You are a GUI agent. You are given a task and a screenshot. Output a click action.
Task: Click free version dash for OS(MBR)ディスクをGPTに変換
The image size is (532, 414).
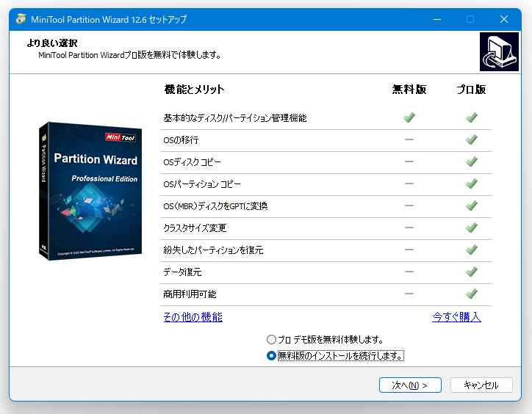409,206
